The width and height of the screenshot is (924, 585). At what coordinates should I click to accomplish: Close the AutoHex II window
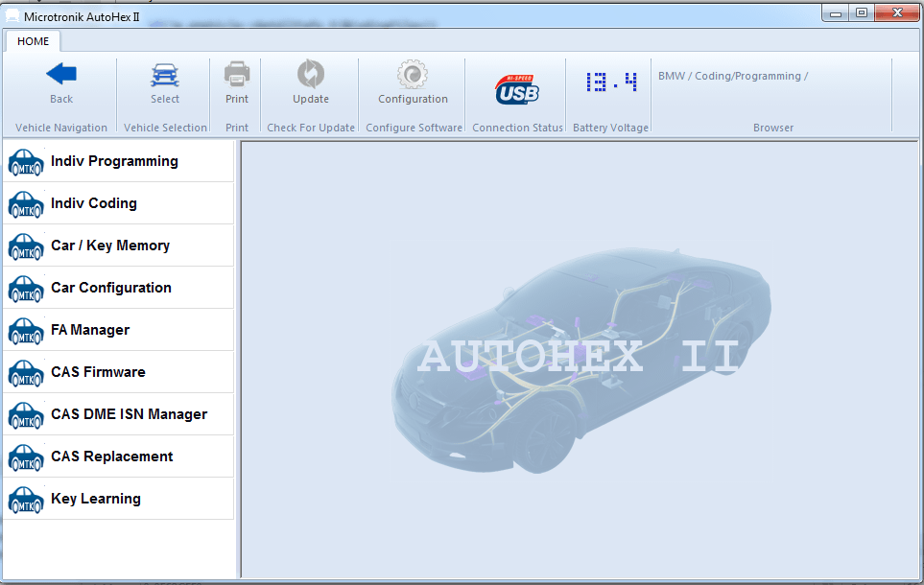pos(897,13)
